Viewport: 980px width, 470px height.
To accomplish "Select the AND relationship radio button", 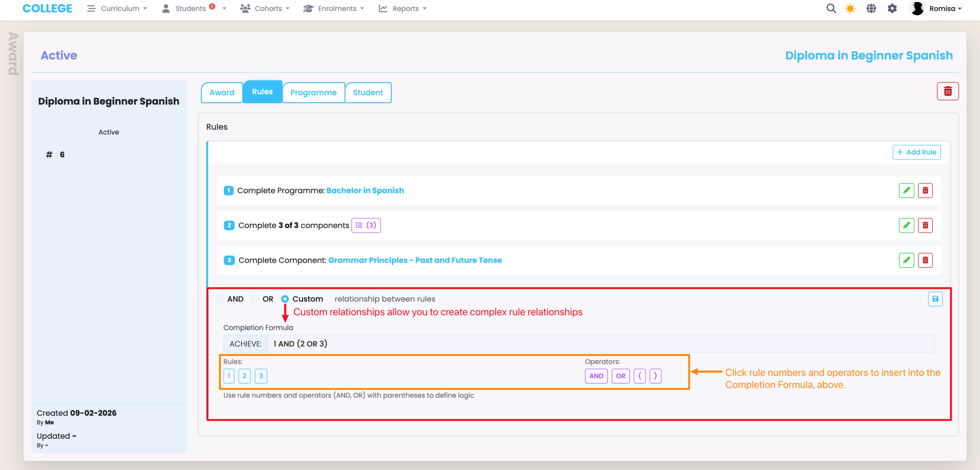I will (x=220, y=299).
